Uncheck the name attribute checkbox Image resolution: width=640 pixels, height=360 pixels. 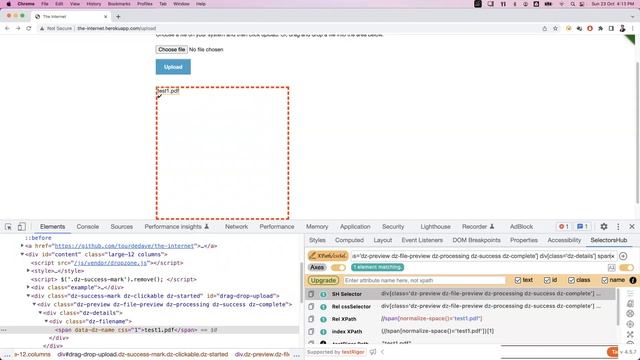[x=604, y=280]
